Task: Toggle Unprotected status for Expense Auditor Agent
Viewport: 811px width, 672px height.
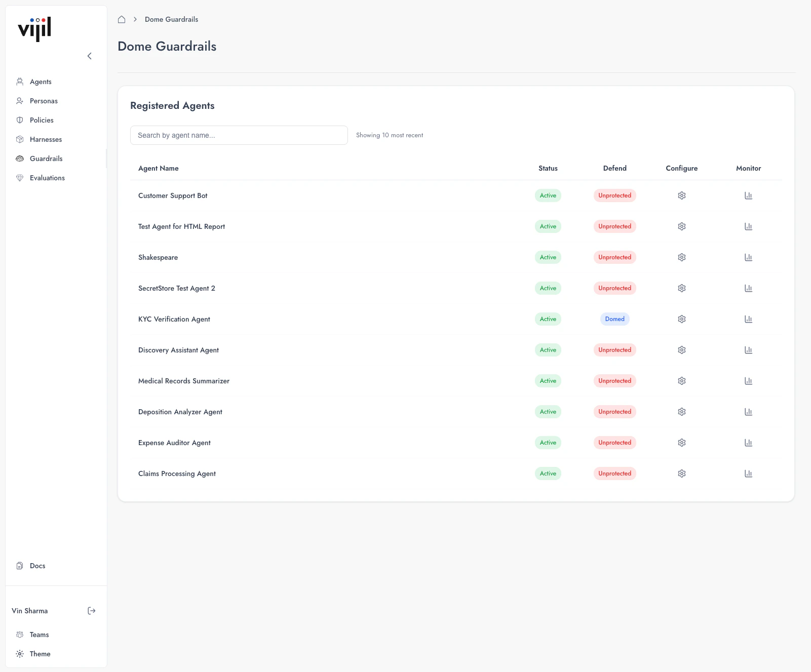Action: (614, 442)
